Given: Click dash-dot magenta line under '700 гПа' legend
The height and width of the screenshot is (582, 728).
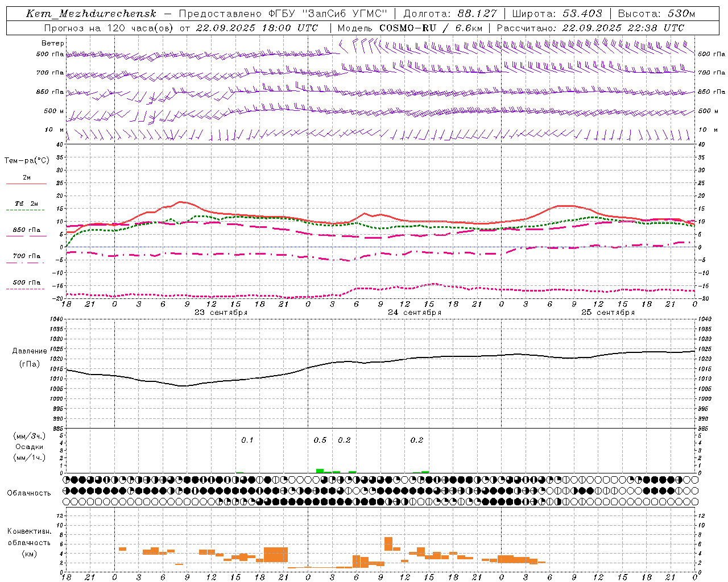Looking at the screenshot, I should tap(26, 263).
